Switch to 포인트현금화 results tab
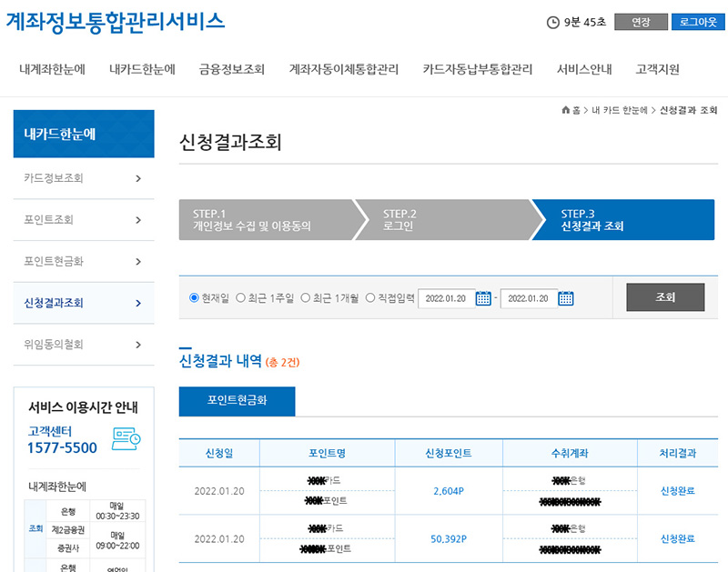728x572 pixels. pos(237,401)
